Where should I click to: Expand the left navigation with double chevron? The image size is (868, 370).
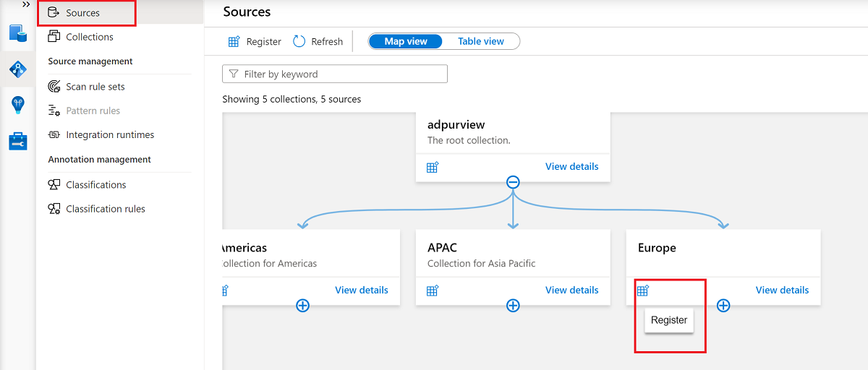click(26, 4)
